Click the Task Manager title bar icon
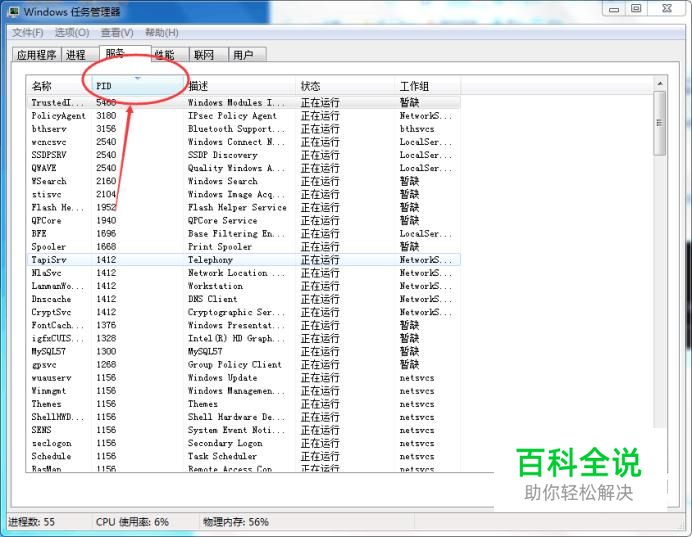Viewport: 692px width, 537px height. [x=14, y=11]
